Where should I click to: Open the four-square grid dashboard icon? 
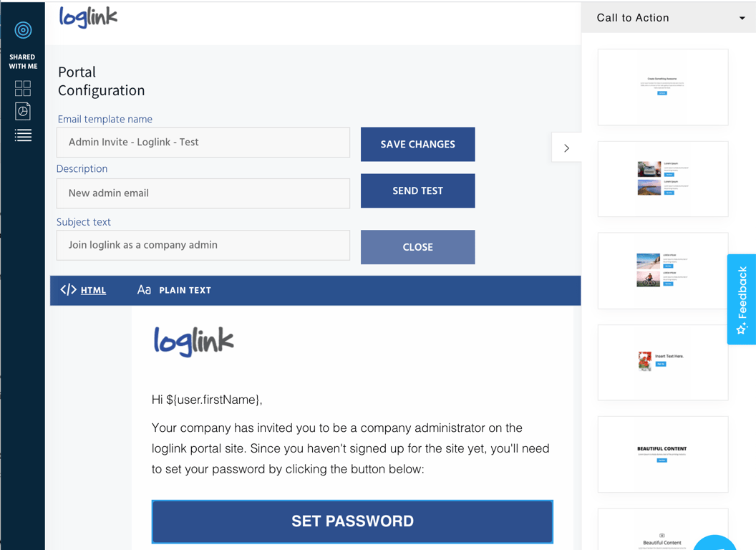point(23,88)
